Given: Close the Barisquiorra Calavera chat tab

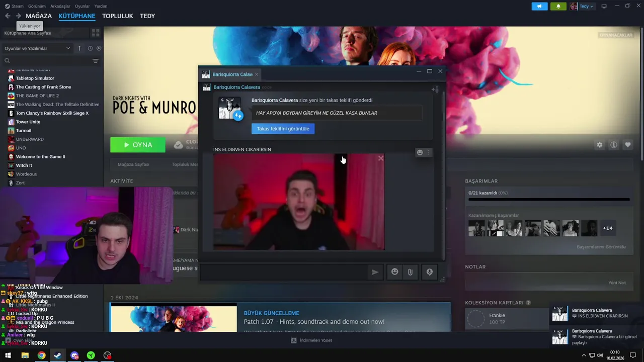Looking at the screenshot, I should point(257,74).
